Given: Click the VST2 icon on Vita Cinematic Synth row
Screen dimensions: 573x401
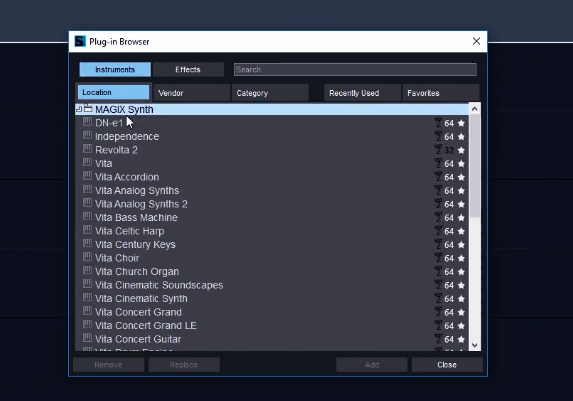Looking at the screenshot, I should pyautogui.click(x=438, y=299).
